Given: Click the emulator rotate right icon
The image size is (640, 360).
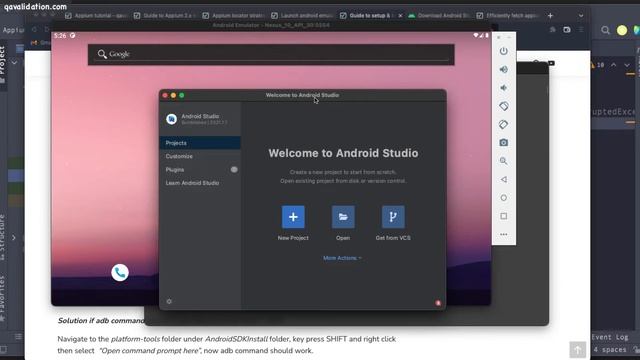Looking at the screenshot, I should click(504, 124).
